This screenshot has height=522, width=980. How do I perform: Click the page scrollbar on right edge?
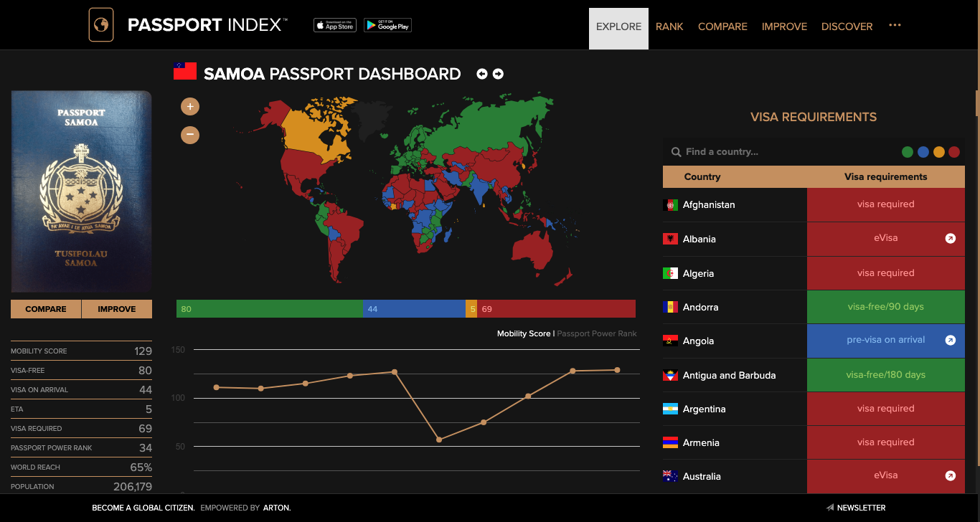[977, 102]
